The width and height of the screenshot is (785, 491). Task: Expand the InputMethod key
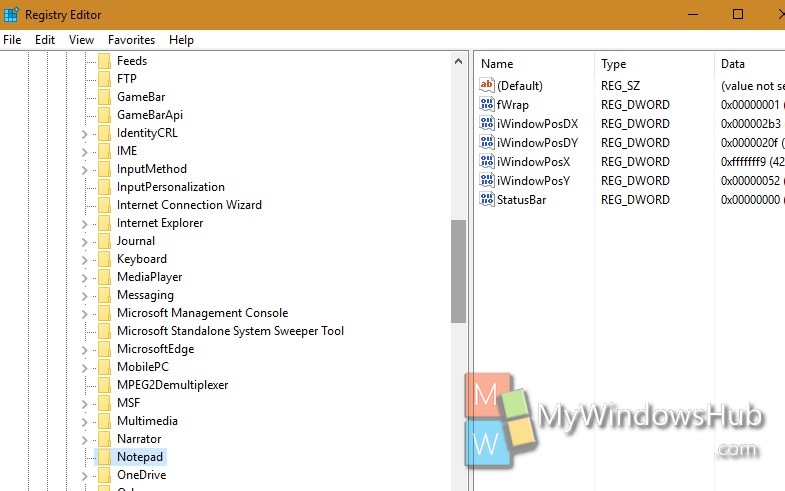tap(84, 170)
